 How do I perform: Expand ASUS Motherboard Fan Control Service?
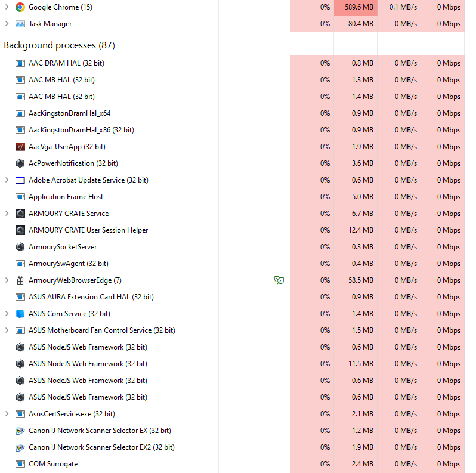pos(7,330)
